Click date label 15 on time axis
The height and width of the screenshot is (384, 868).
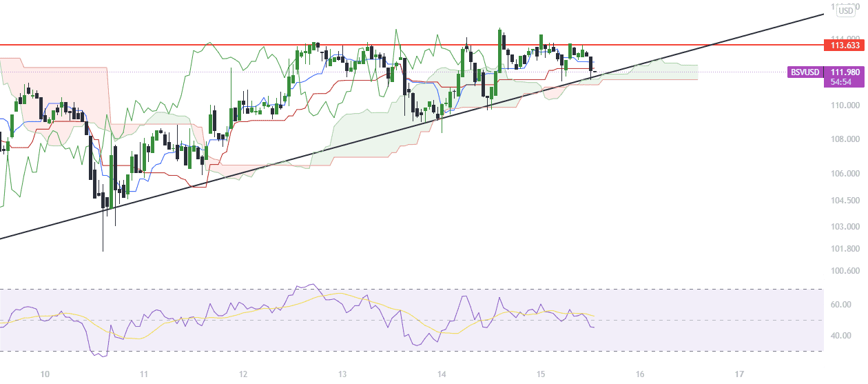pyautogui.click(x=541, y=374)
